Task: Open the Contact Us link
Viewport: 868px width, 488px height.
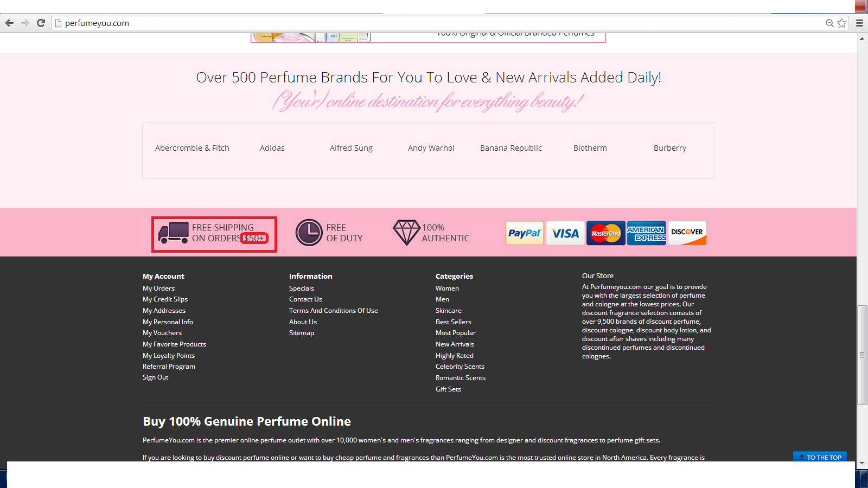Action: point(305,299)
